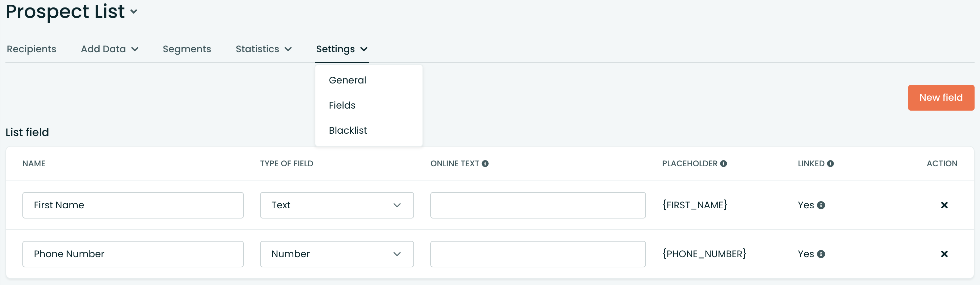This screenshot has width=980, height=285.
Task: Click the Placeholder column info icon
Action: click(x=724, y=163)
